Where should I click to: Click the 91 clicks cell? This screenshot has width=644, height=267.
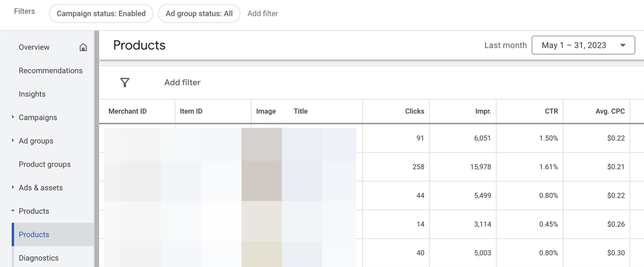pos(396,138)
